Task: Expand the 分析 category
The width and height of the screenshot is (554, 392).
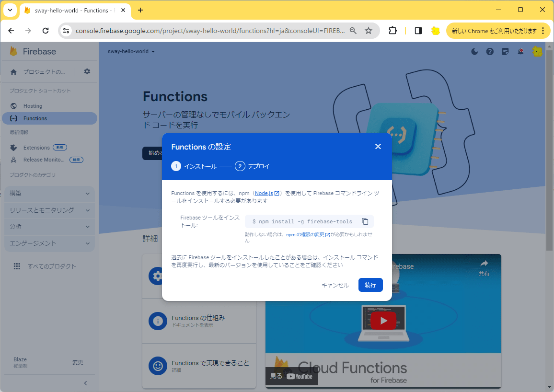Action: (x=49, y=227)
